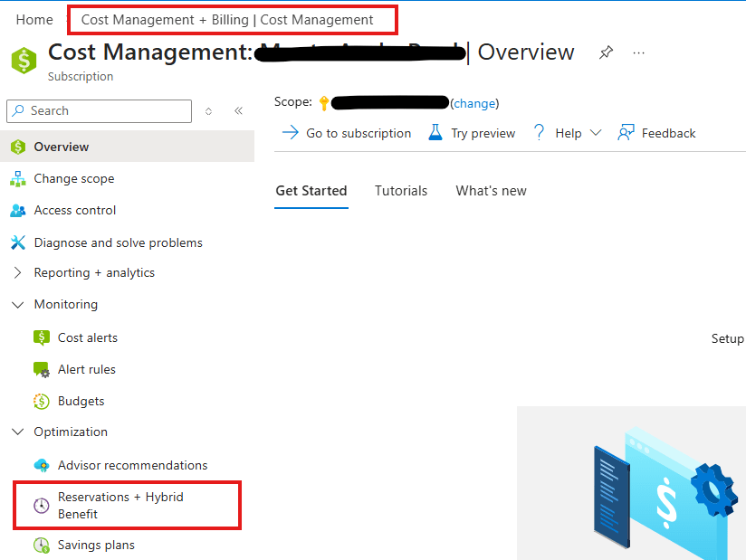The width and height of the screenshot is (746, 560).
Task: Collapse the Optimization section
Action: tap(17, 432)
